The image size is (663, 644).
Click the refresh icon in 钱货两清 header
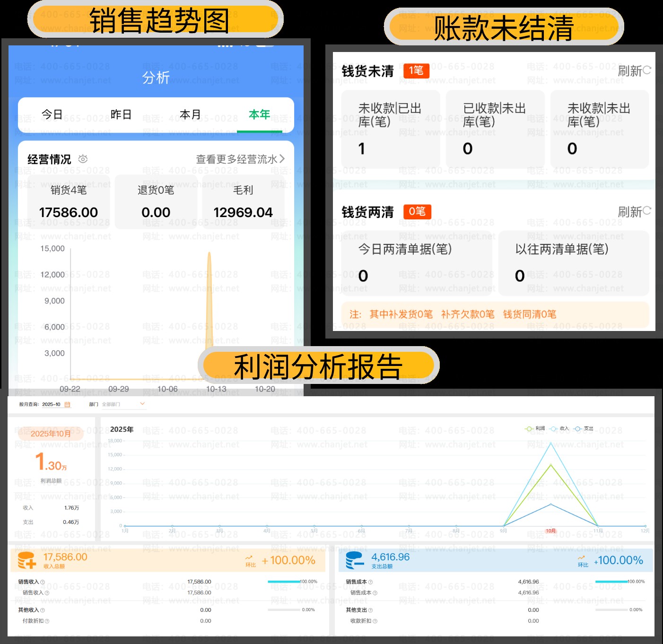point(647,210)
